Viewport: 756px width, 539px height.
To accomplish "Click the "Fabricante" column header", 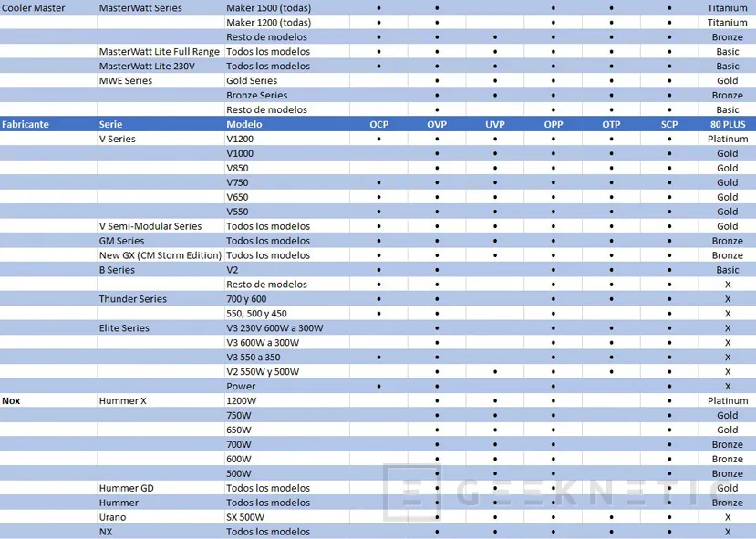I will (x=26, y=124).
